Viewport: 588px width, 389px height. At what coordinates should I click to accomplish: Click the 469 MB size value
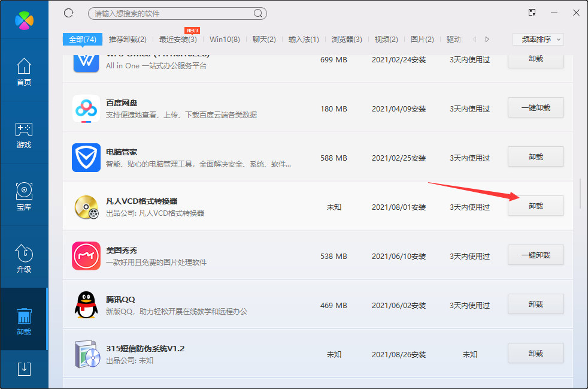pyautogui.click(x=334, y=306)
